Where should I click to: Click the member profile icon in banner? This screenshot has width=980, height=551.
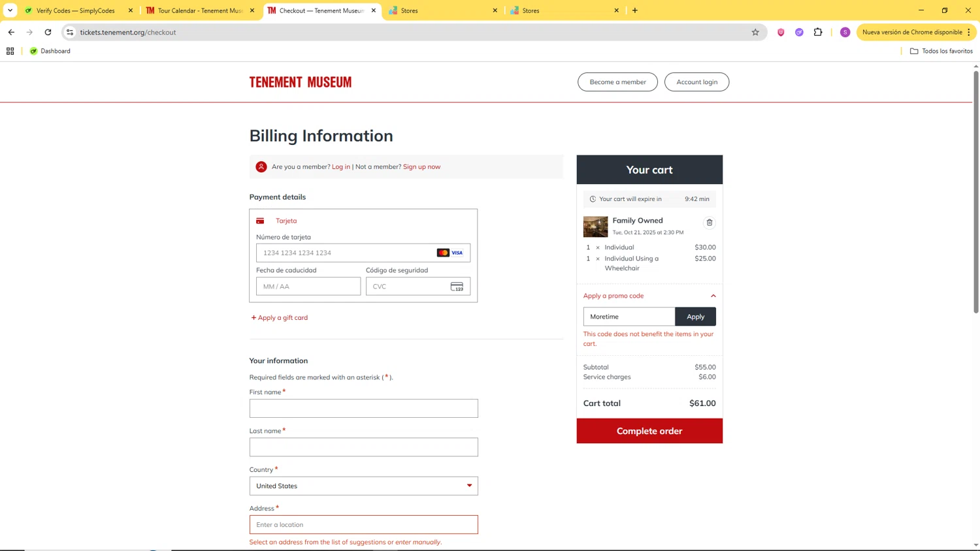pyautogui.click(x=261, y=166)
